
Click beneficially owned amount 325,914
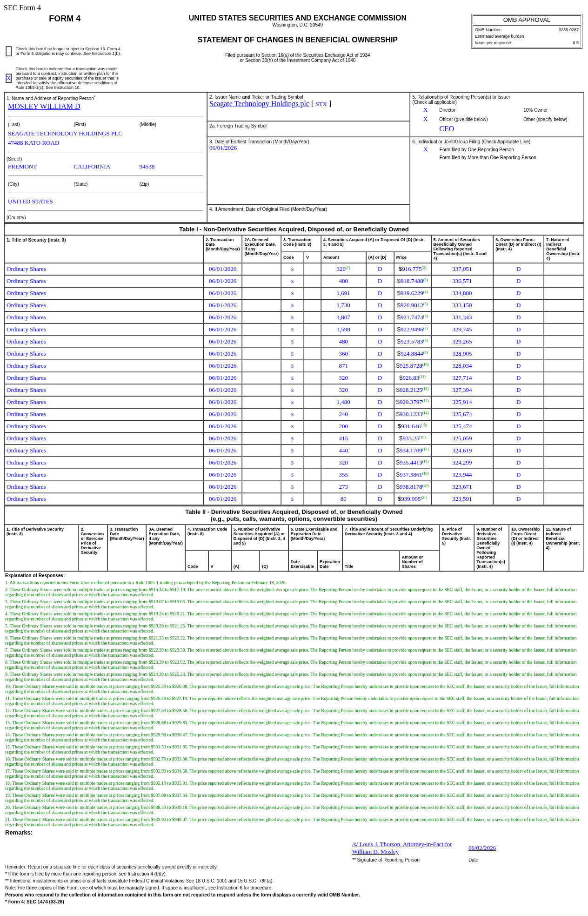click(x=462, y=402)
